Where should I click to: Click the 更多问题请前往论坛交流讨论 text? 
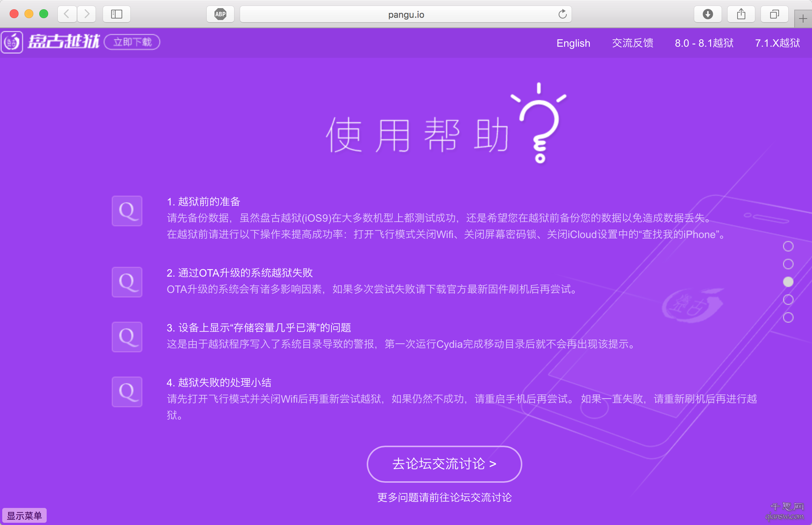click(445, 498)
